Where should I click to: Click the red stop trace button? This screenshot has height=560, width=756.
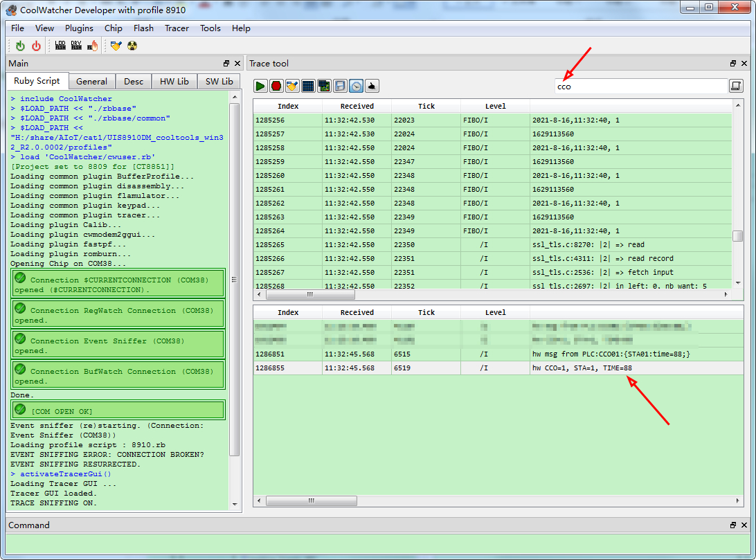[x=276, y=86]
